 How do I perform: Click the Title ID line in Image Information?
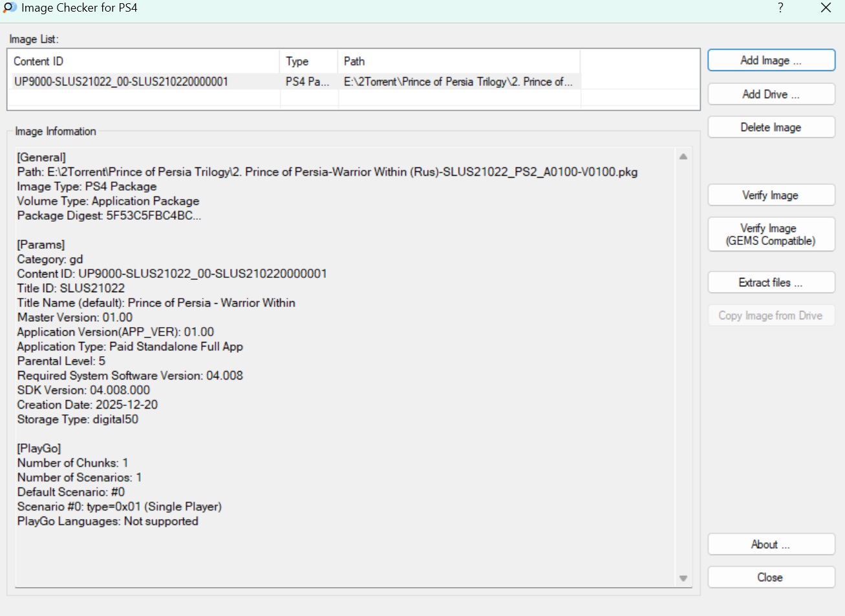pyautogui.click(x=71, y=288)
